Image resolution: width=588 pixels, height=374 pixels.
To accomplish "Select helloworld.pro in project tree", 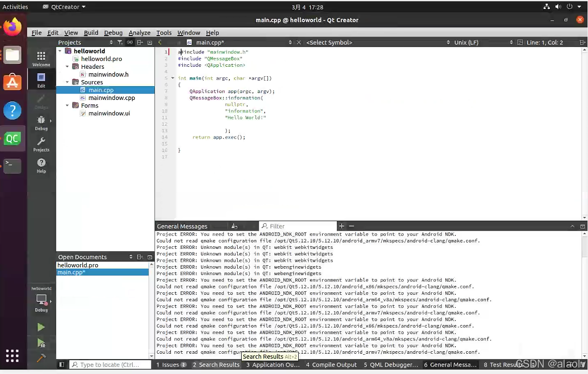I will coord(101,59).
